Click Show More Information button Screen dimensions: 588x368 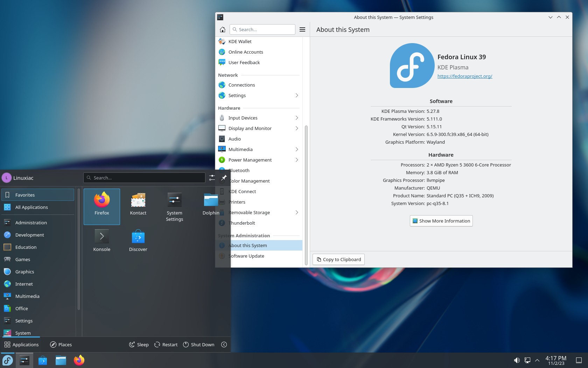[441, 221]
